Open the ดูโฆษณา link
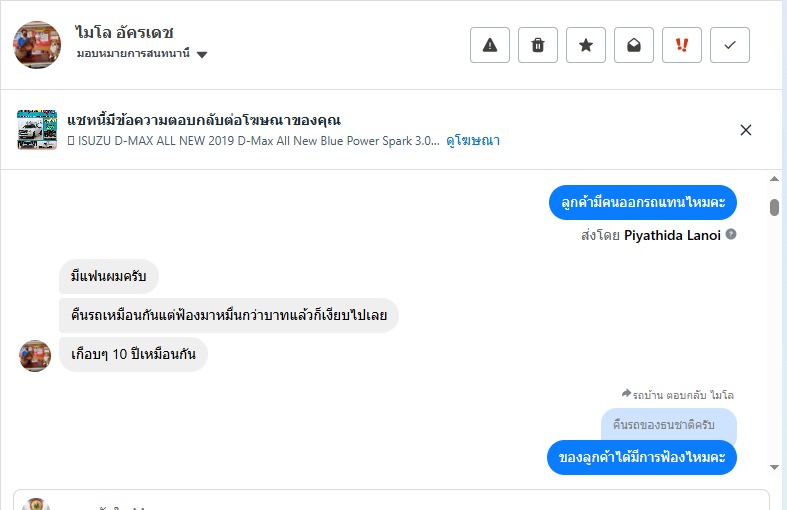The height and width of the screenshot is (510, 787). click(x=473, y=141)
